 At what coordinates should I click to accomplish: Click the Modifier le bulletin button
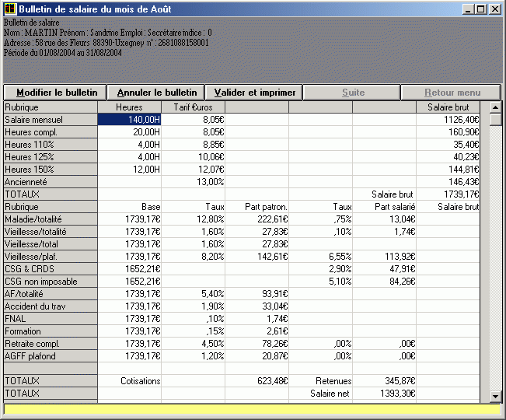[54, 93]
